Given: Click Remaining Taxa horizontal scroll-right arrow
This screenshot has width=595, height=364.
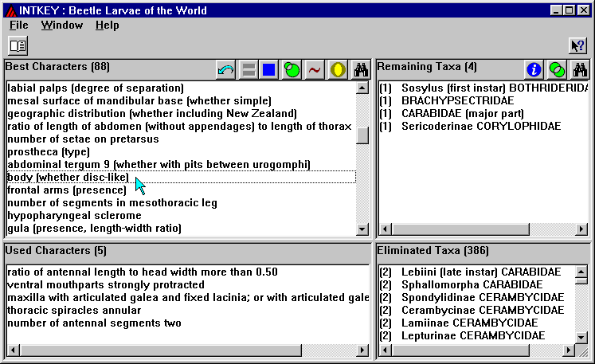Looking at the screenshot, I should coord(581,229).
